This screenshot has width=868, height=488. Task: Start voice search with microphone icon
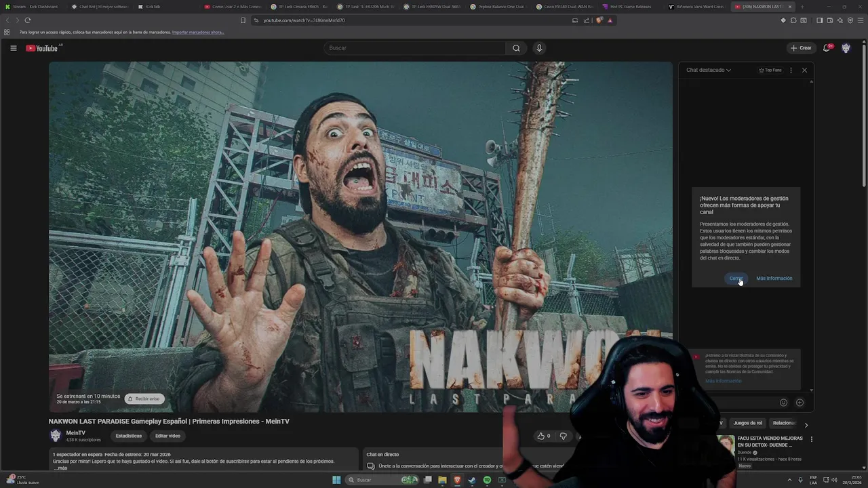[x=539, y=48]
